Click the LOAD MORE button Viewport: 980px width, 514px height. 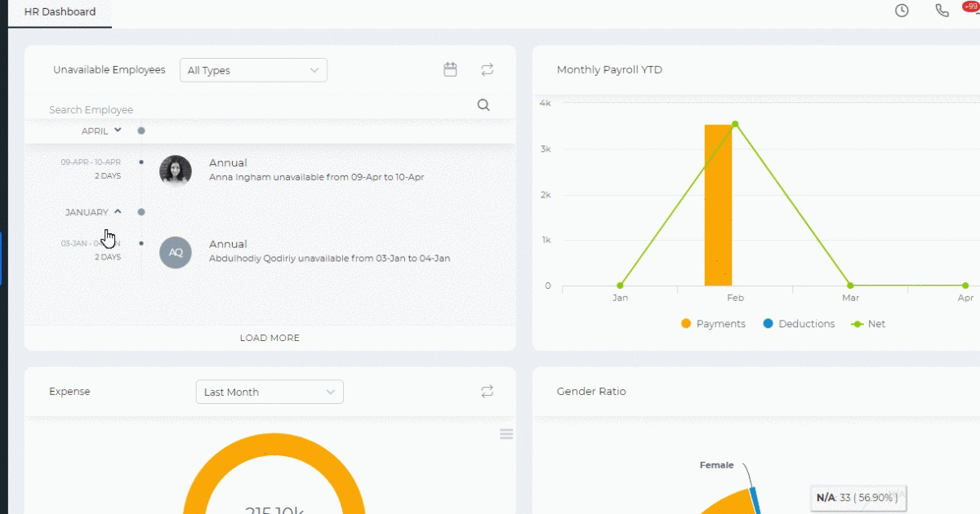270,338
